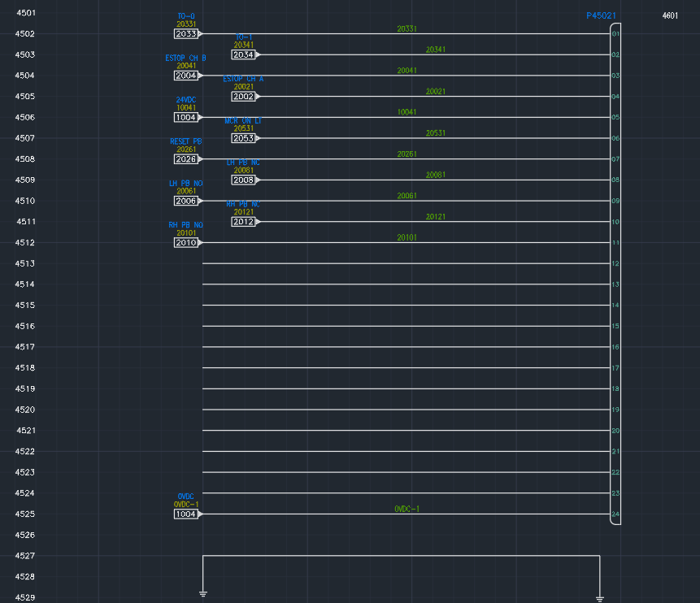Click the ESTOP CH B source arrow 2004
The image size is (700, 603).
(185, 75)
